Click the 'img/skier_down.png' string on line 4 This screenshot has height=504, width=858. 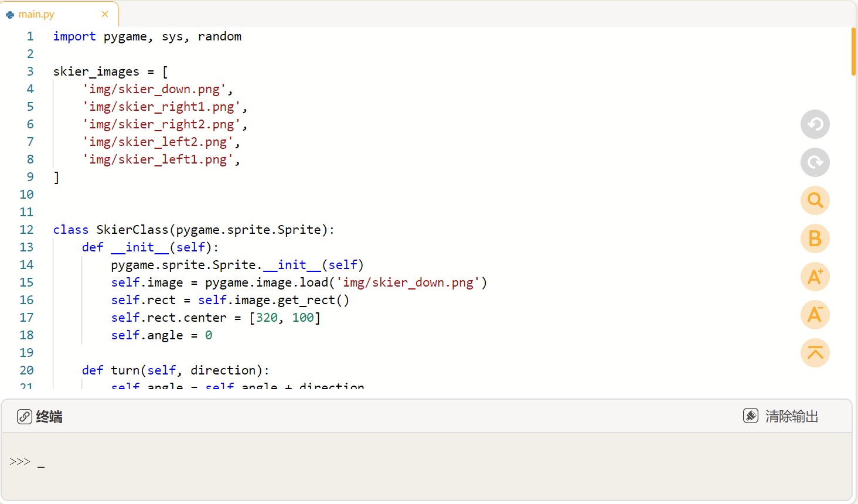point(155,89)
